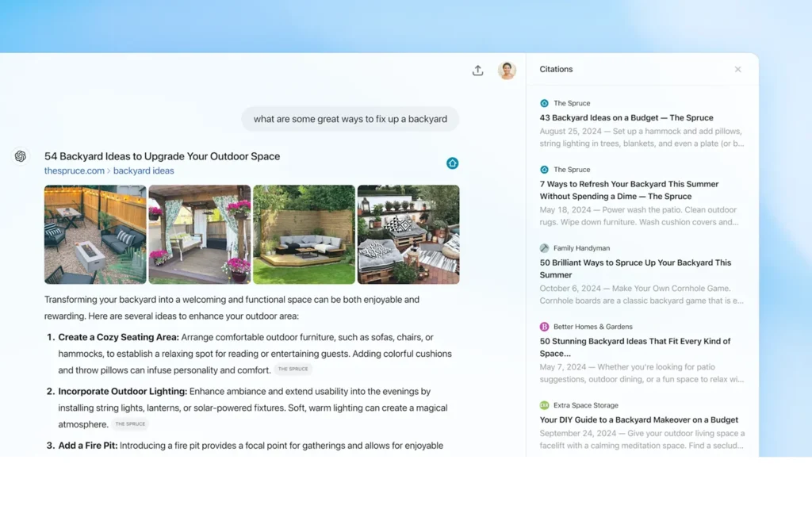
Task: Click 'Add a Fire Pit:' heading text
Action: tap(88, 446)
